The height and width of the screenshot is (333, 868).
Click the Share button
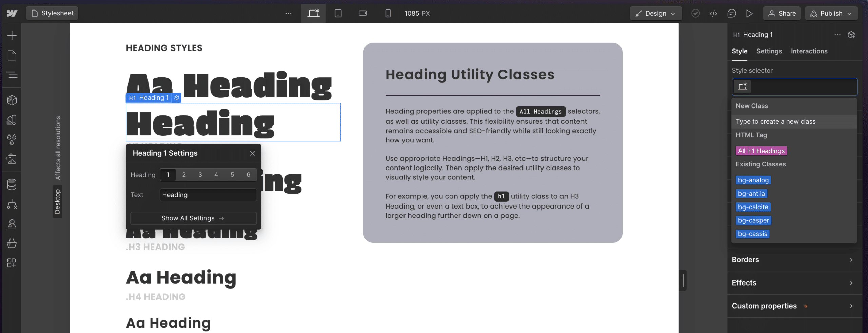coord(782,13)
